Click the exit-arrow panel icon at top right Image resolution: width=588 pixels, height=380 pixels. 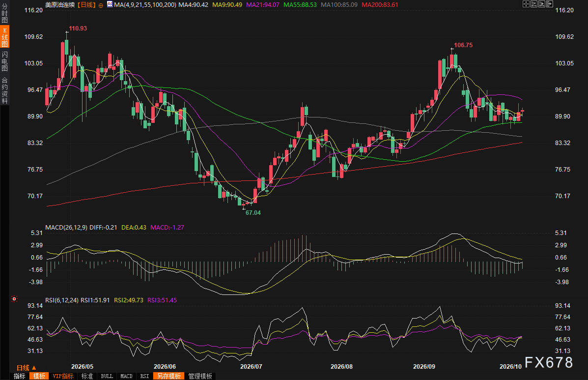pyautogui.click(x=549, y=4)
